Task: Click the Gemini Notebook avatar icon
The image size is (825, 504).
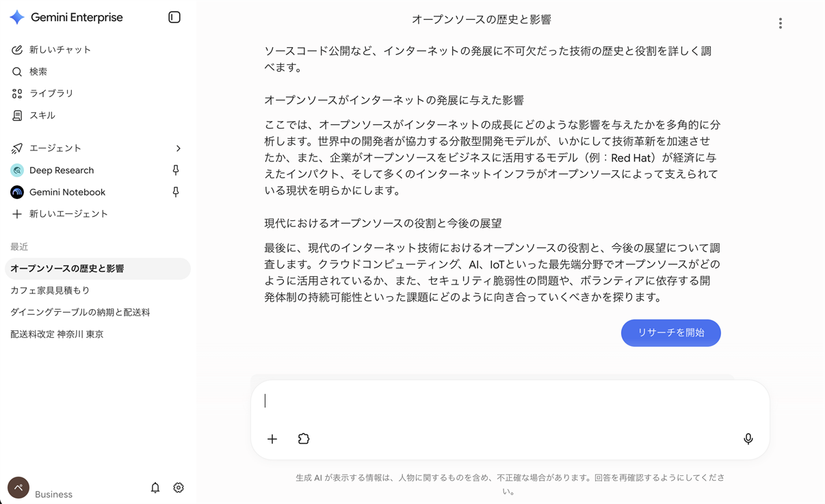Action: [17, 192]
